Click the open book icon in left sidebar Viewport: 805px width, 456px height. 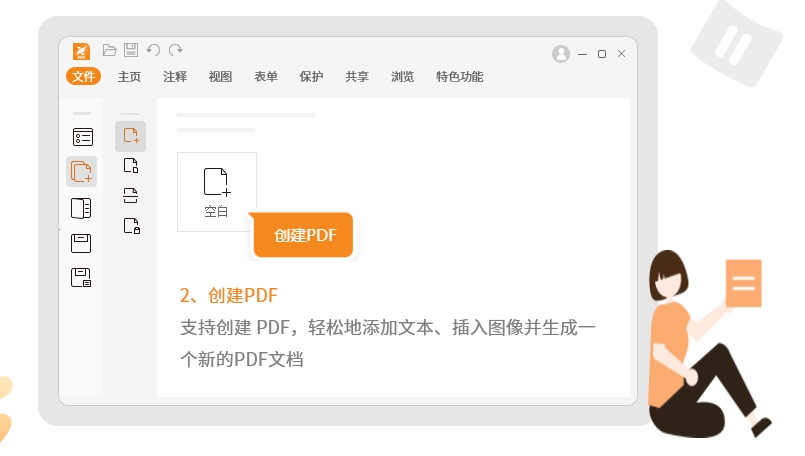click(82, 208)
